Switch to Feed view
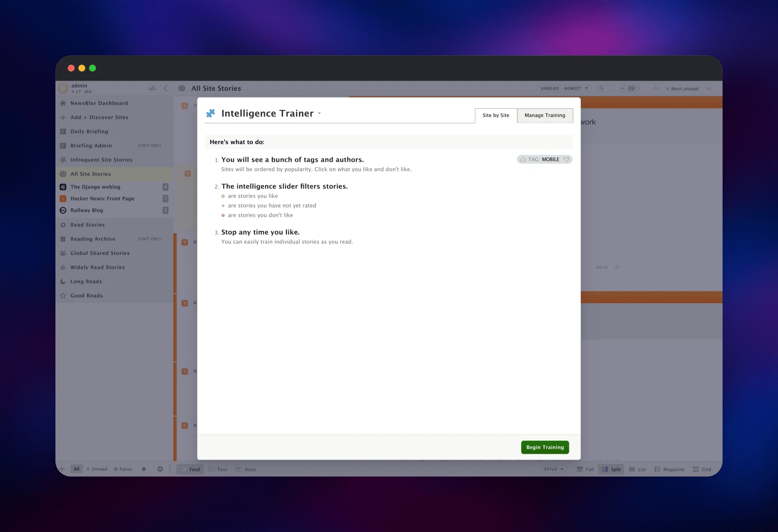This screenshot has width=778, height=532. (190, 469)
